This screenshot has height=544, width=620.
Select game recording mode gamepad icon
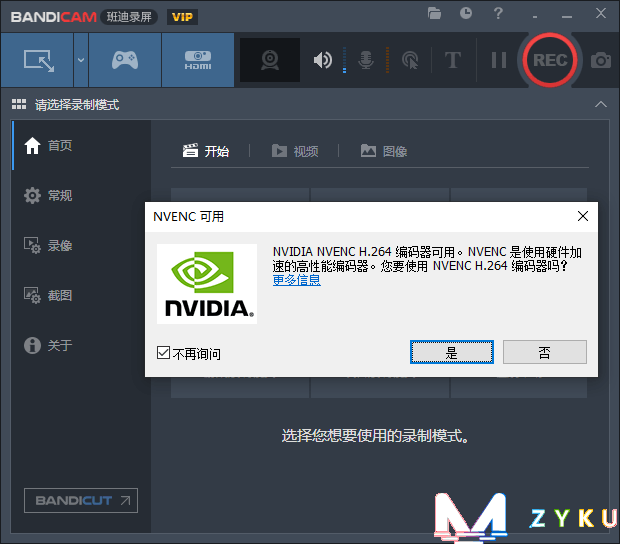(x=125, y=60)
